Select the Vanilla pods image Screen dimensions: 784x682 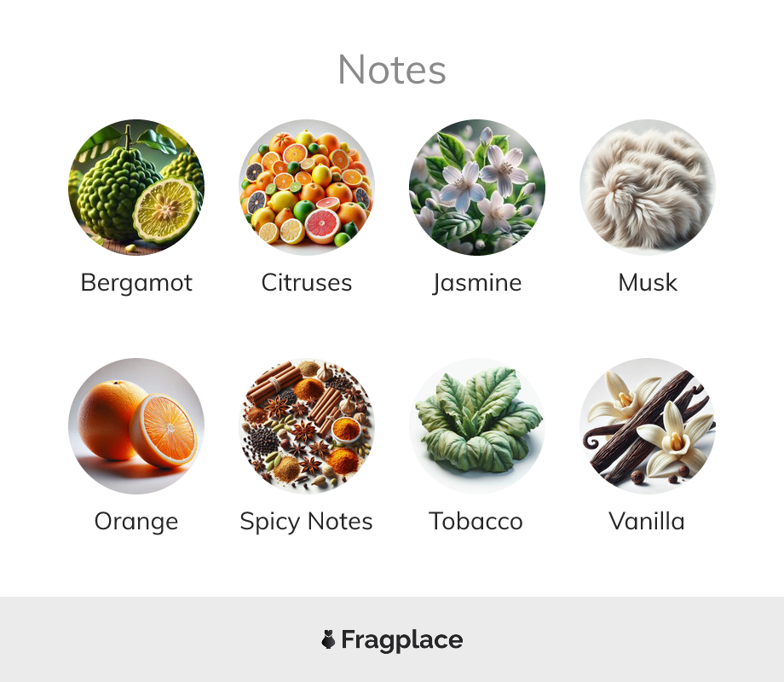point(648,426)
